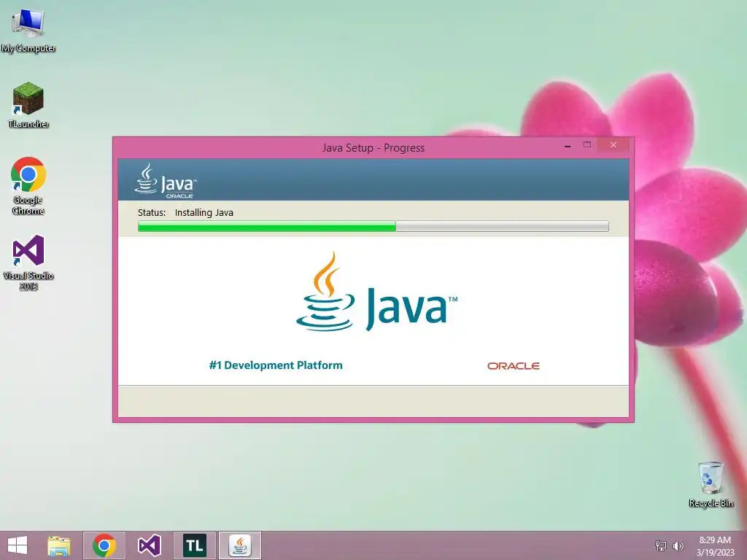Open File Explorer from the taskbar

pos(59,545)
